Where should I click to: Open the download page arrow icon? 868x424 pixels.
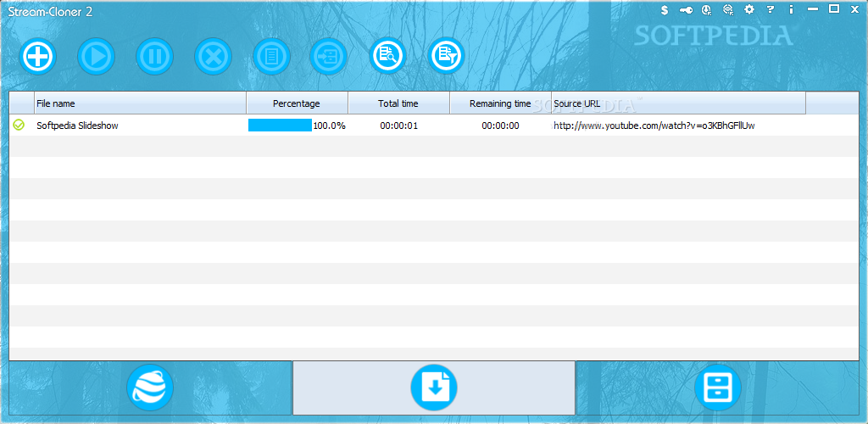tap(434, 388)
